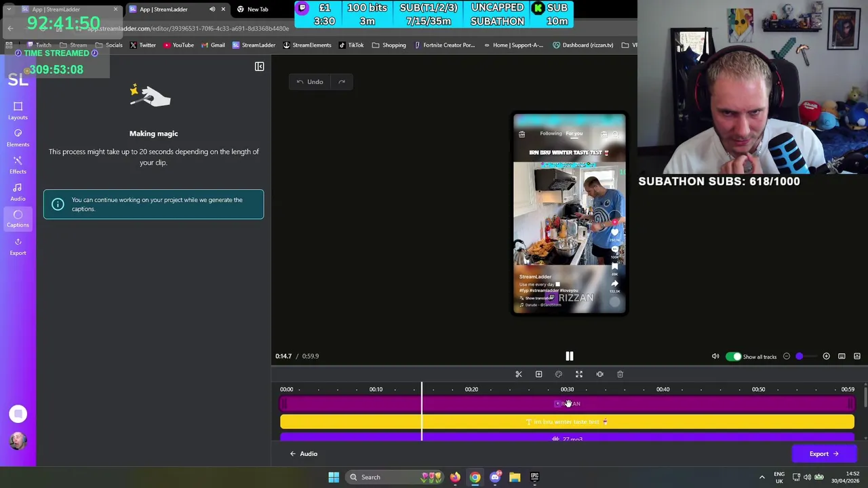Open the TikTok bookmark
868x488 pixels.
pos(351,45)
